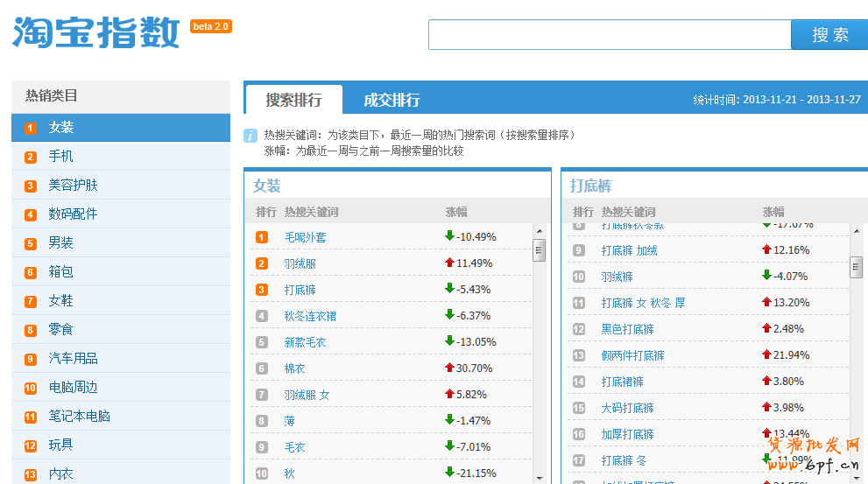Select 内衣 category in sidebar

pos(121,473)
